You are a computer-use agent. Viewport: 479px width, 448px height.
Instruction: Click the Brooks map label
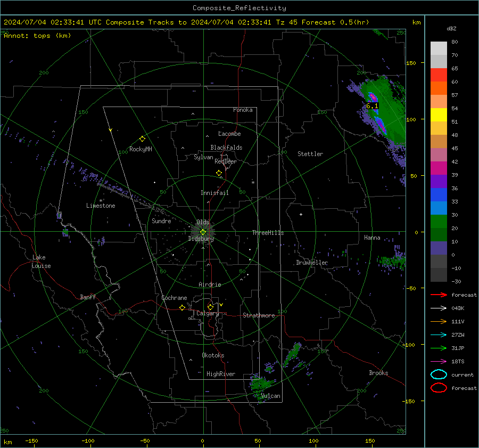point(378,373)
